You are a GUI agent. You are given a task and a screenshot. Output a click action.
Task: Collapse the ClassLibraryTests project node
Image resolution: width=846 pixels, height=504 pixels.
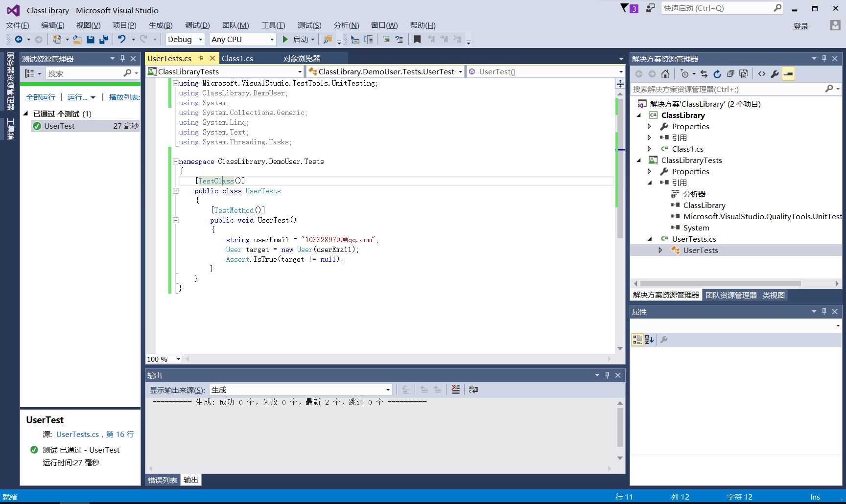(x=639, y=160)
